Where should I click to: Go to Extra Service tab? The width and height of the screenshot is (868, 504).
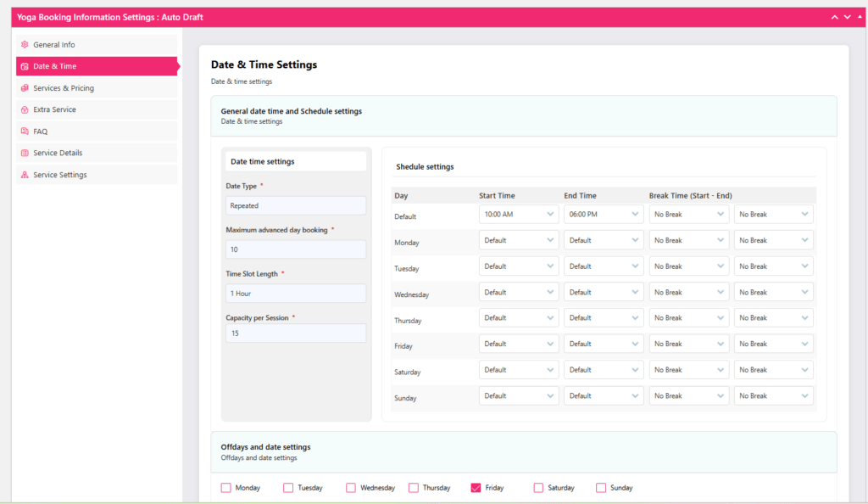tap(97, 109)
